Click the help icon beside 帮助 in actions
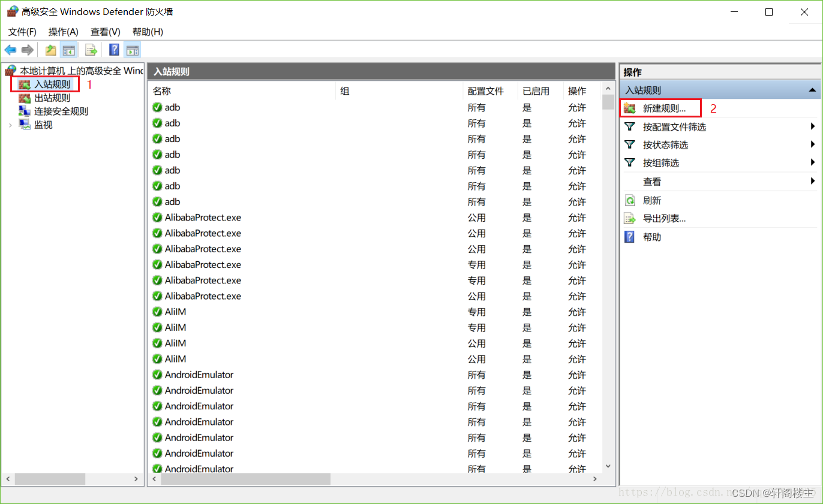This screenshot has width=823, height=504. (x=630, y=237)
